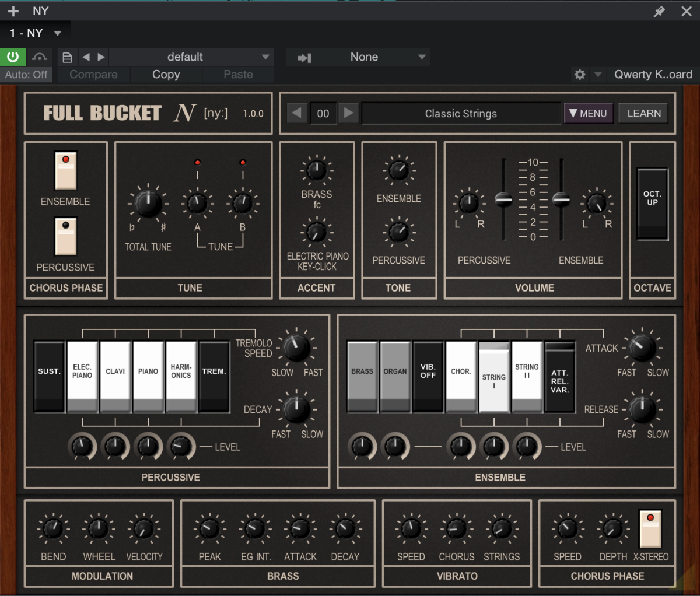Click the Auto: Off button
This screenshot has height=596, width=700.
tap(26, 75)
